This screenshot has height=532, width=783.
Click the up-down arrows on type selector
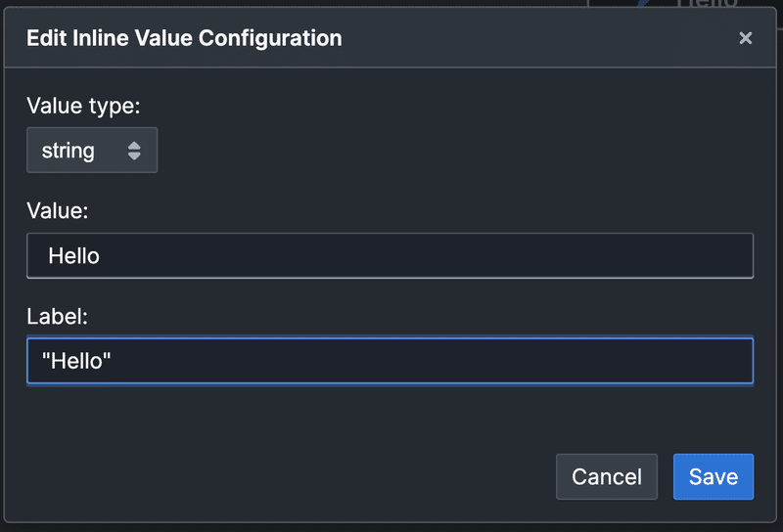coord(134,151)
